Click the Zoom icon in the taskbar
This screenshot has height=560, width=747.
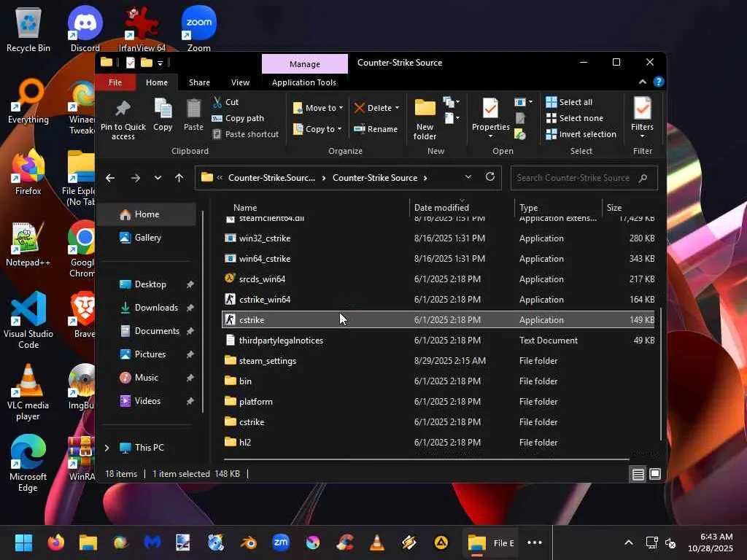coord(281,542)
